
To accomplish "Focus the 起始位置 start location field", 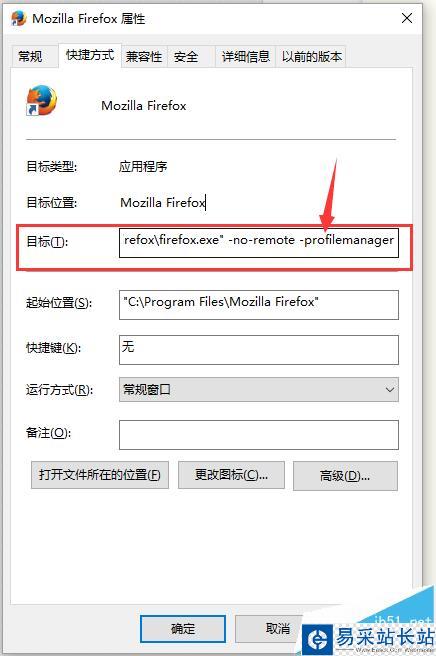I will (x=259, y=305).
